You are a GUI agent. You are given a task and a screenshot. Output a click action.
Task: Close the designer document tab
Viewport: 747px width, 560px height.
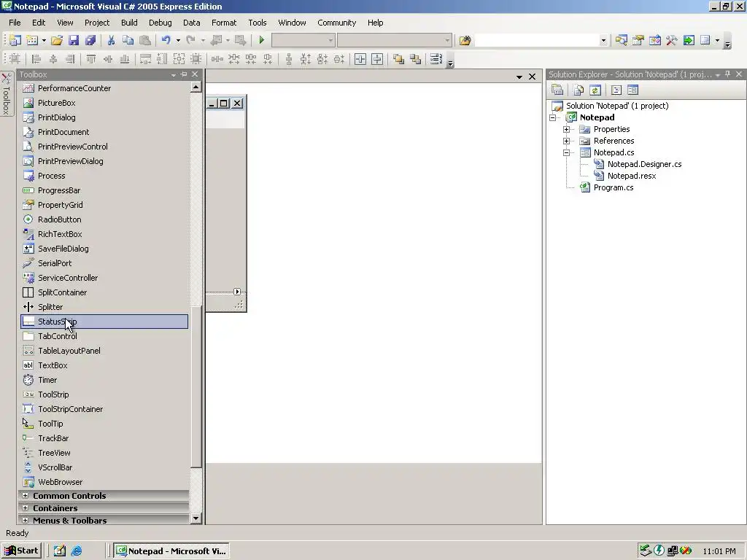tap(532, 77)
